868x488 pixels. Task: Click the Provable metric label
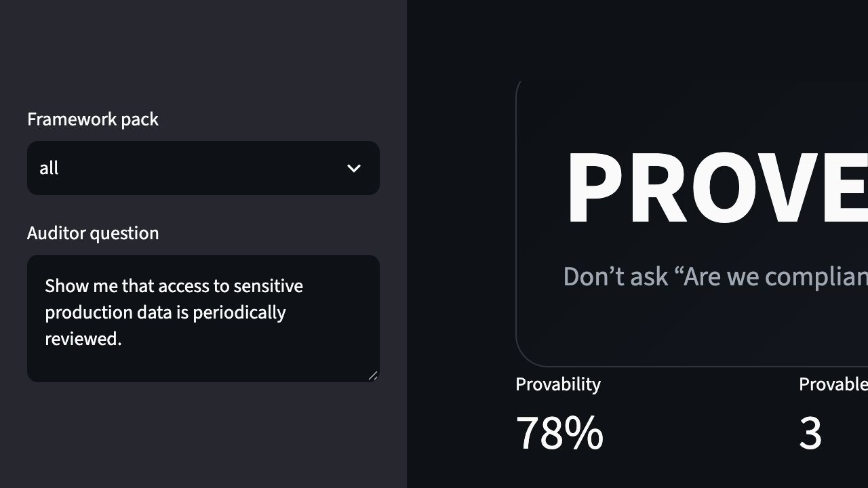tap(833, 384)
